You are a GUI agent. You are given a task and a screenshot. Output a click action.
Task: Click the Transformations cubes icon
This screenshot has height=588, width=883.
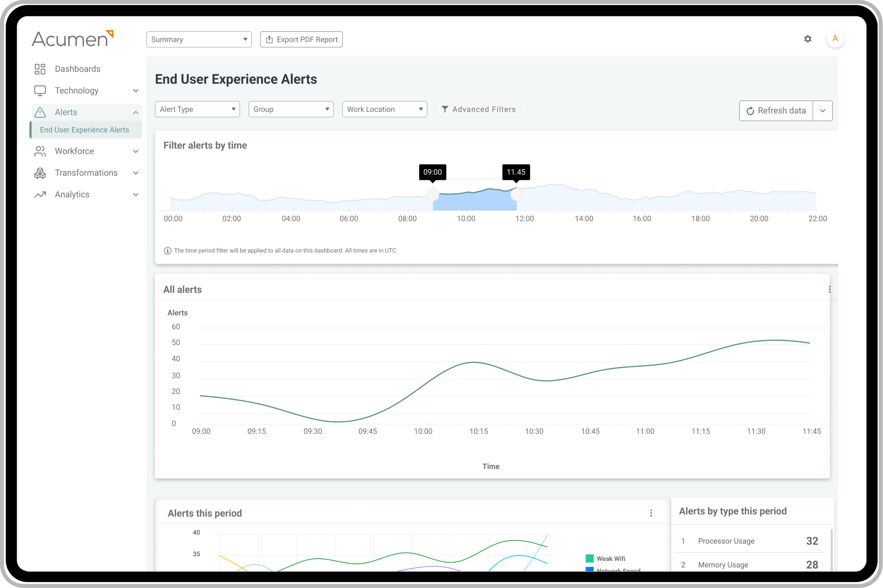pyautogui.click(x=40, y=173)
